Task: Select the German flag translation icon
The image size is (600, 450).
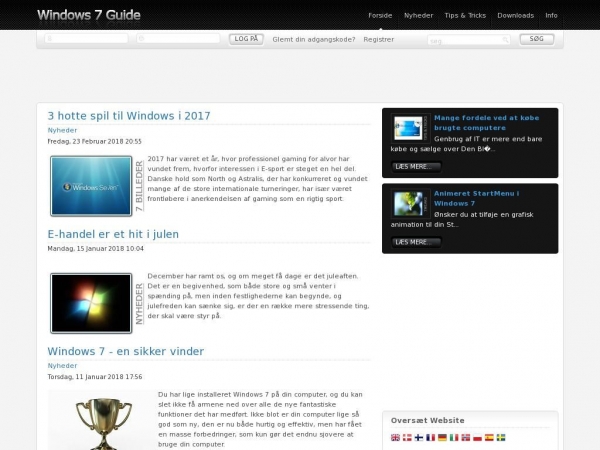Action: [x=442, y=437]
